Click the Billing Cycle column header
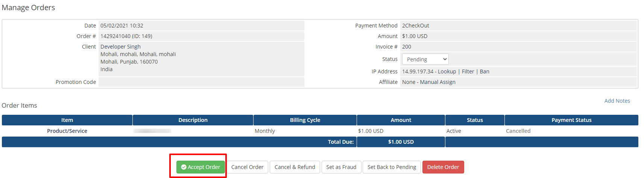 (x=305, y=120)
